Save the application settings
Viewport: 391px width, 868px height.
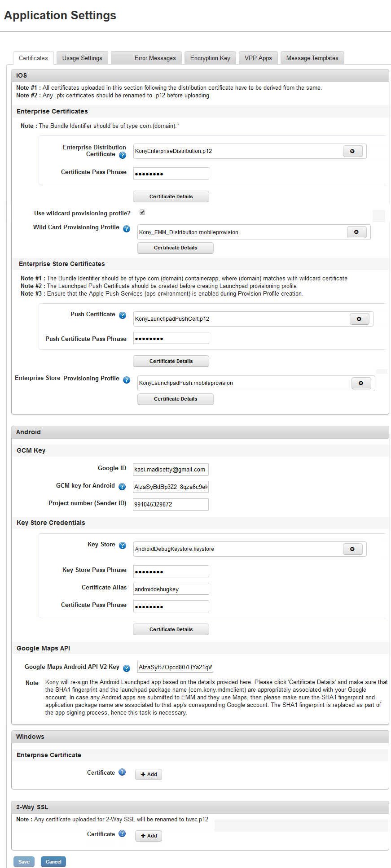[24, 862]
